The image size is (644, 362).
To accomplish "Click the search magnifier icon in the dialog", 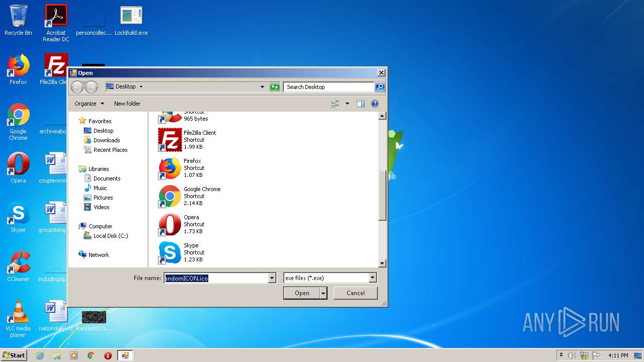I will [x=380, y=87].
